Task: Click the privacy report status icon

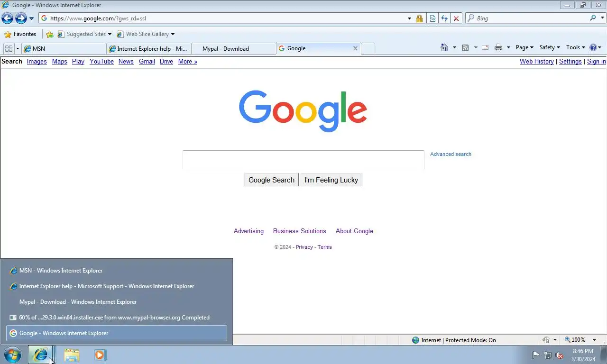Action: point(546,340)
